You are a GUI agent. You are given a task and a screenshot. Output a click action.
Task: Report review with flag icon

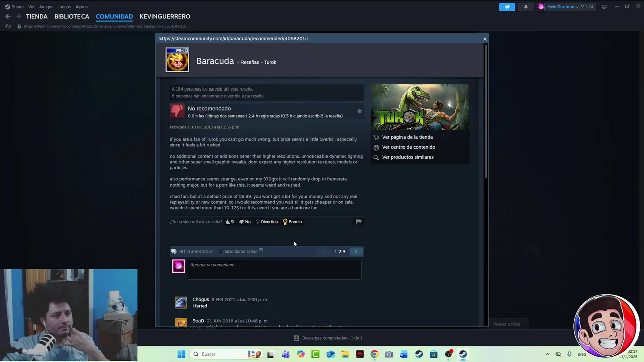359,221
